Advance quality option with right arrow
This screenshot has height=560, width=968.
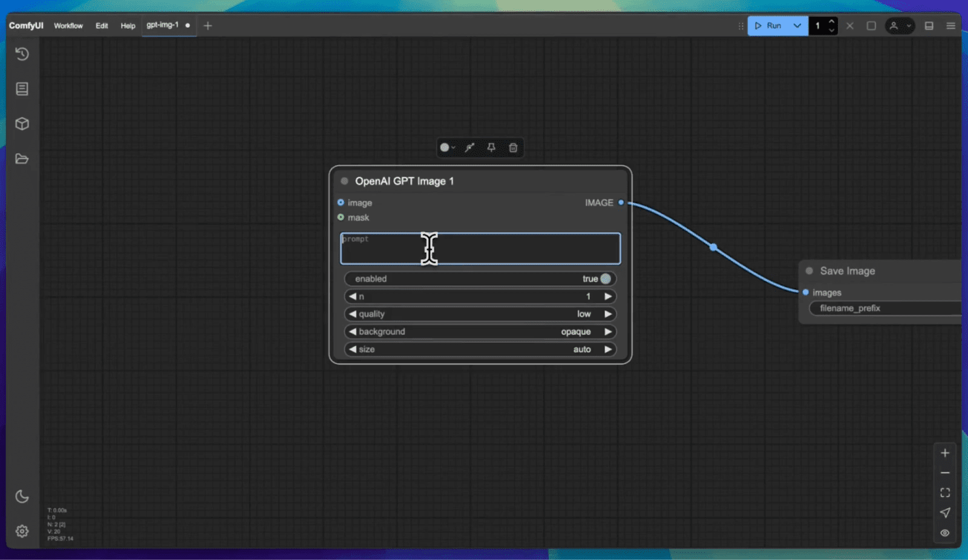point(608,314)
